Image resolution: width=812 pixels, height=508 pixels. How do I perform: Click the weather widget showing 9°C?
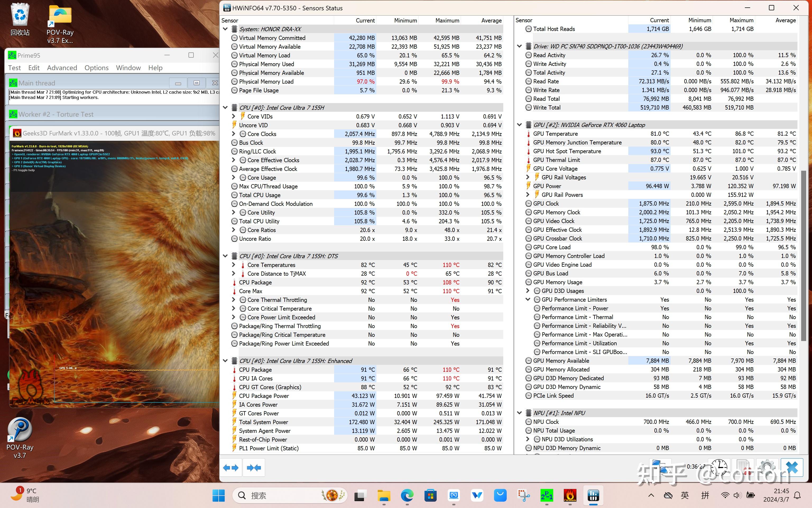[25, 495]
